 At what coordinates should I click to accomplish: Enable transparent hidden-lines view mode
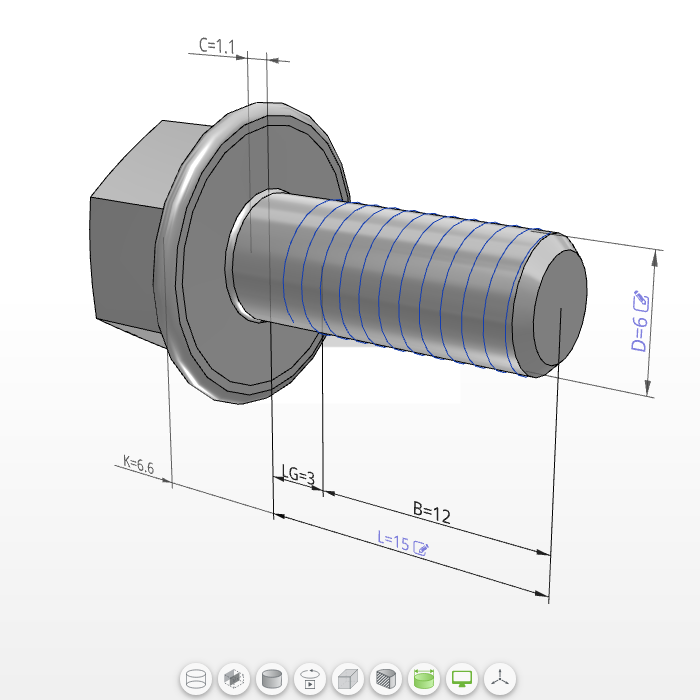(234, 679)
